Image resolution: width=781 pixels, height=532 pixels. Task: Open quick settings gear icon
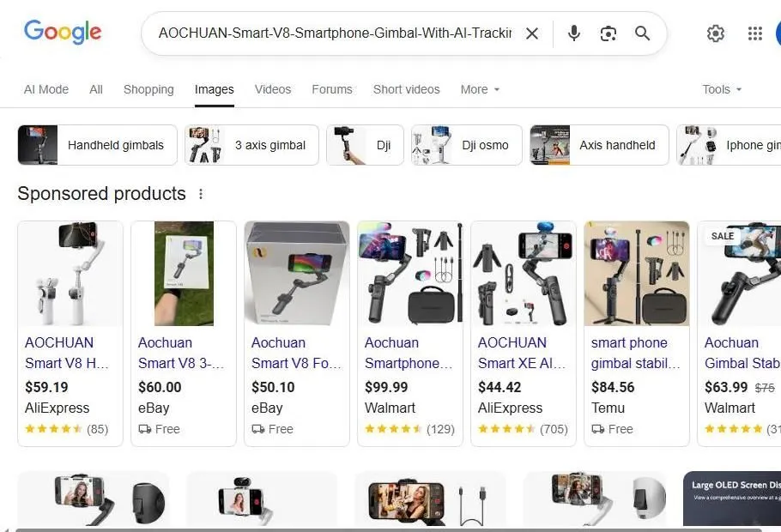coord(716,33)
